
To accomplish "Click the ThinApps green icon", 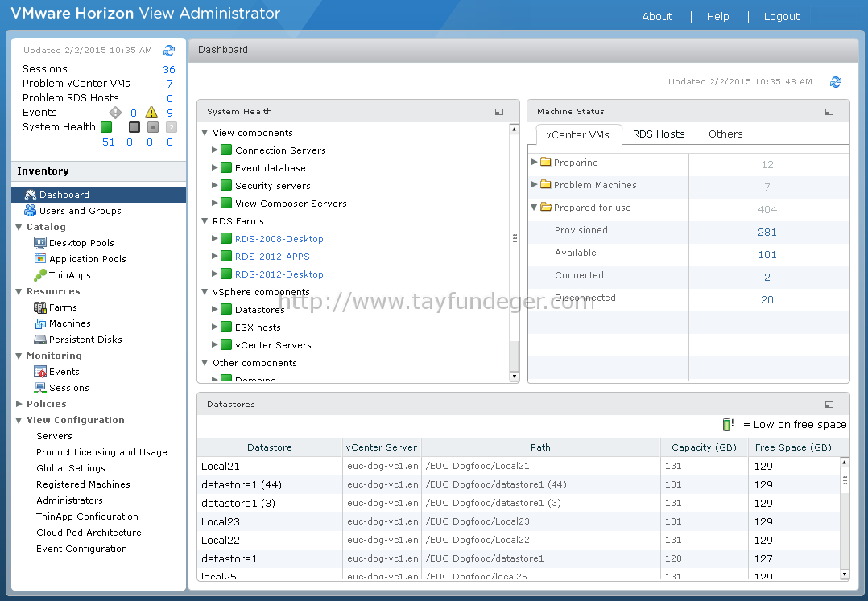I will point(40,275).
